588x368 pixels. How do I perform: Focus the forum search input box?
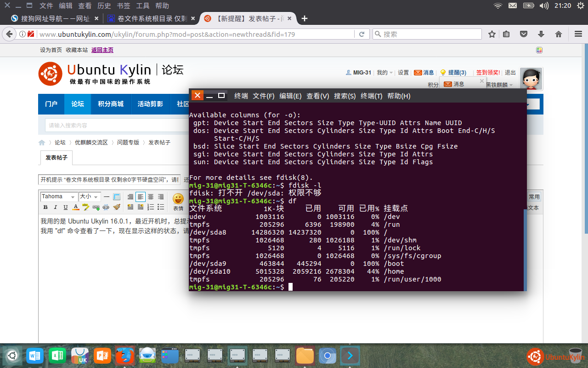[x=117, y=125]
